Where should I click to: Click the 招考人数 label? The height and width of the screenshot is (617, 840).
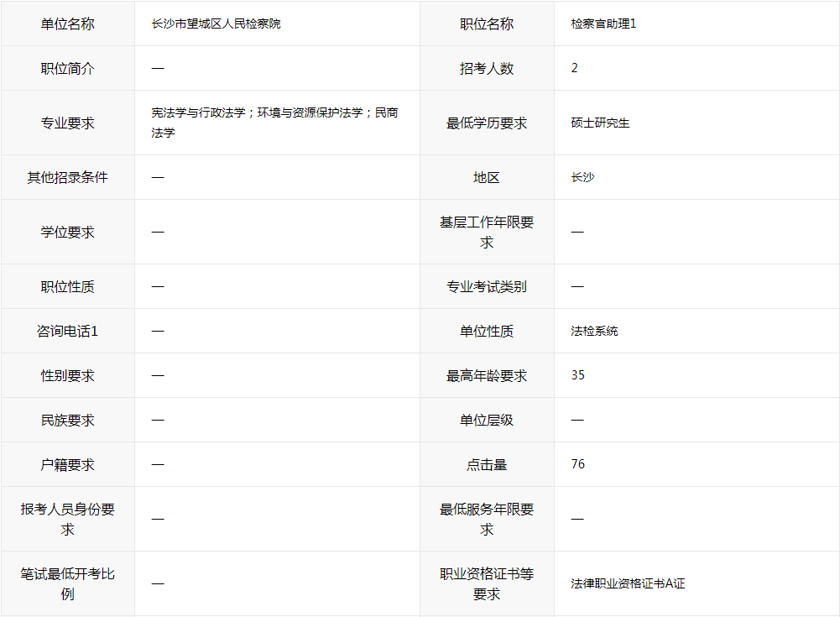click(487, 69)
